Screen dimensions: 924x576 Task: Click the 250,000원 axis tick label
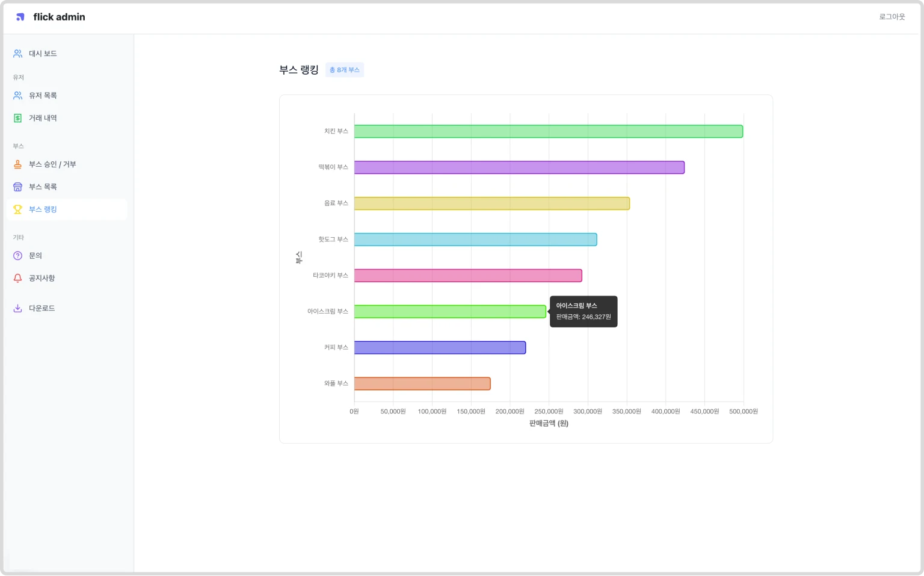pos(549,412)
